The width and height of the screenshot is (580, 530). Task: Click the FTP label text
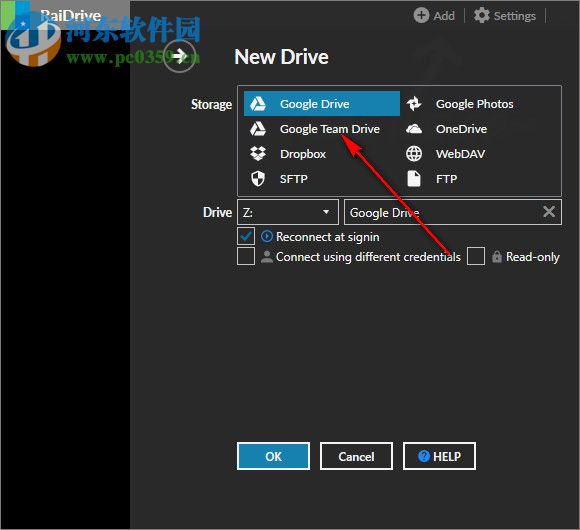[446, 179]
